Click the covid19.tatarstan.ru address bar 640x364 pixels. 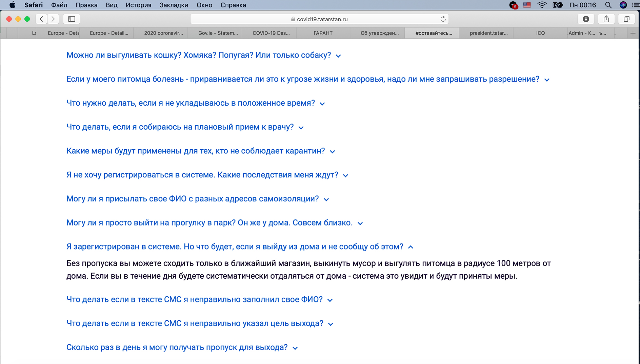319,19
